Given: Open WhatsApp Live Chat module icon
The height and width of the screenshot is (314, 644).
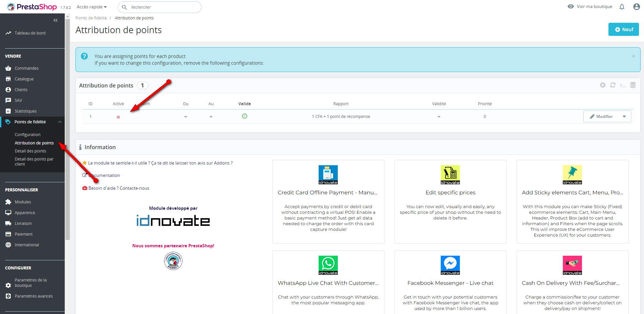Looking at the screenshot, I should pyautogui.click(x=328, y=265).
